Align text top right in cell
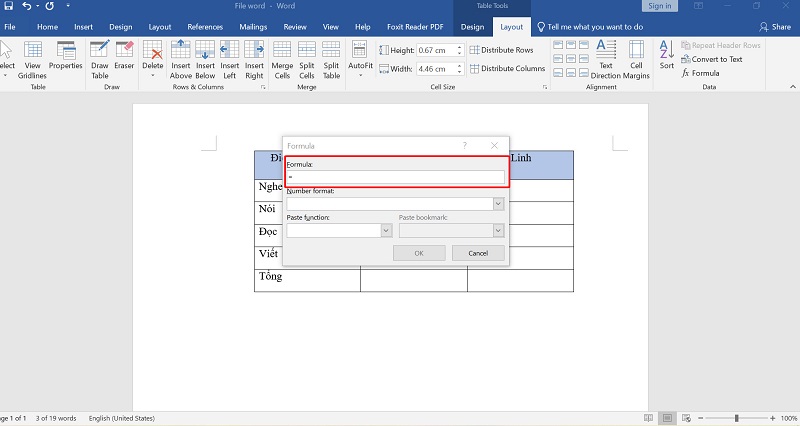800x426 pixels. 584,45
